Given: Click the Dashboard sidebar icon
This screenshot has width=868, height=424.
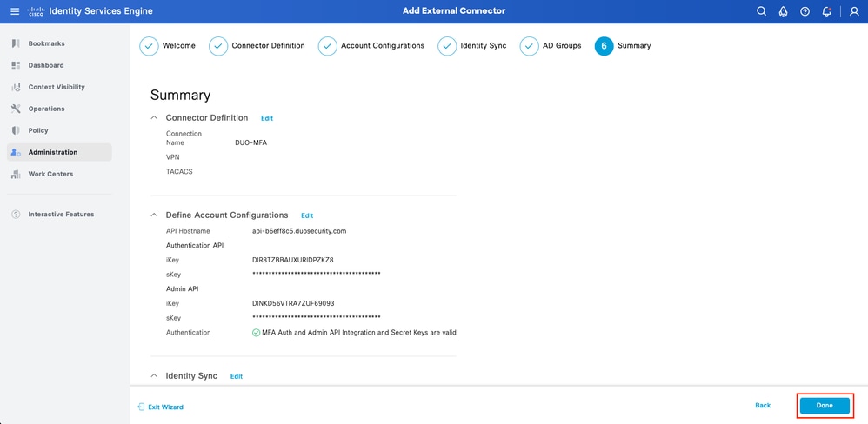Looking at the screenshot, I should click(x=16, y=65).
